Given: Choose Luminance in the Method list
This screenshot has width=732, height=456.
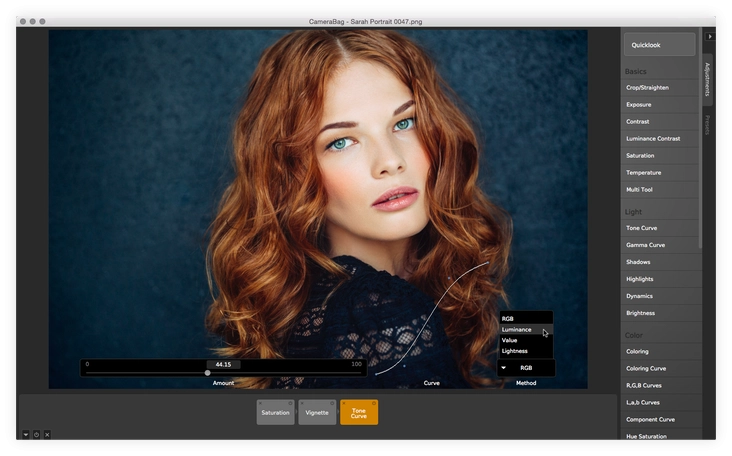Looking at the screenshot, I should (x=526, y=330).
